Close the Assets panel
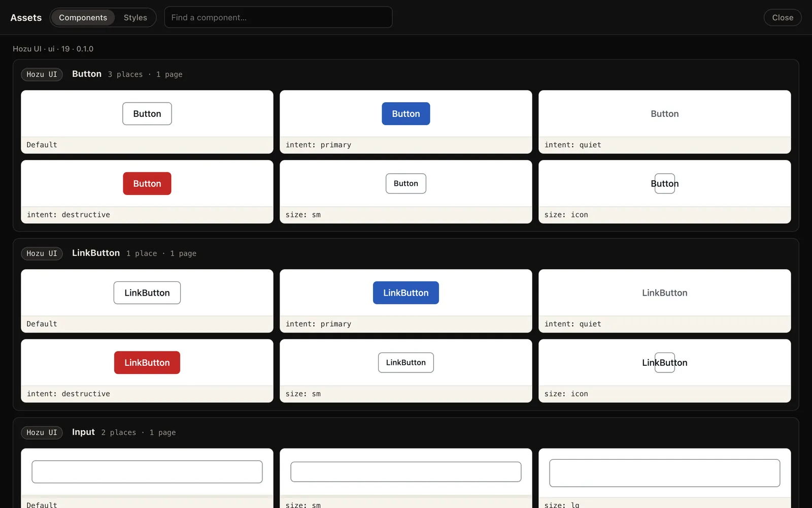This screenshot has height=508, width=812. tap(783, 17)
